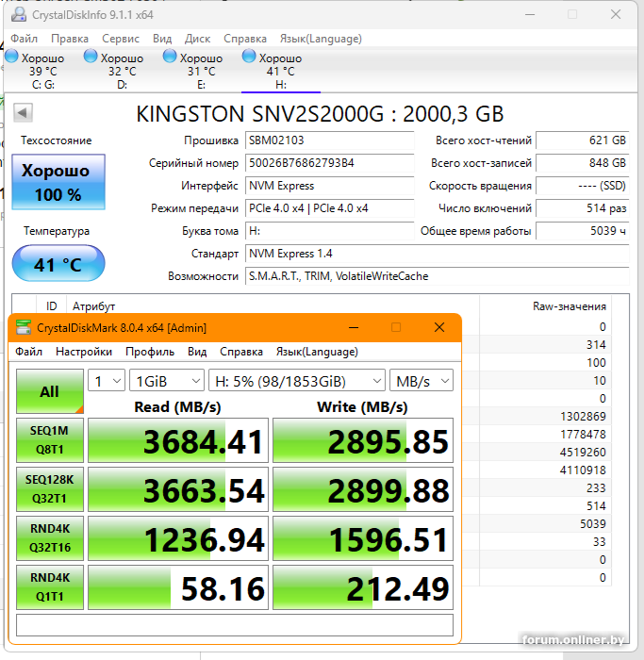Image resolution: width=644 pixels, height=660 pixels.
Task: Click the 41 °C temperature indicator
Action: point(58,264)
